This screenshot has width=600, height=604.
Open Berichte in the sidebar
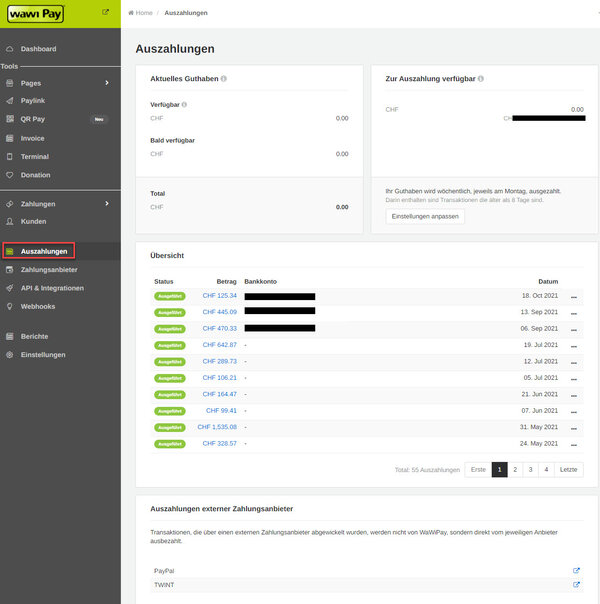34,336
